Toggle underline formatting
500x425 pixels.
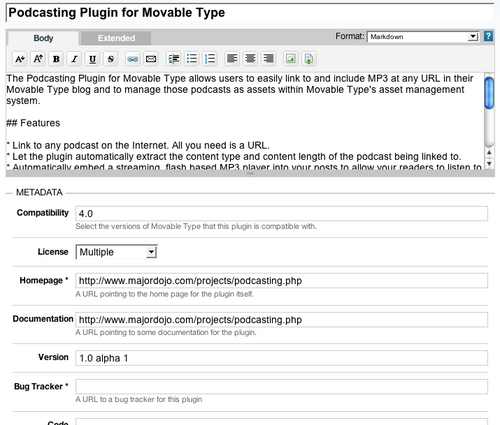coord(92,59)
